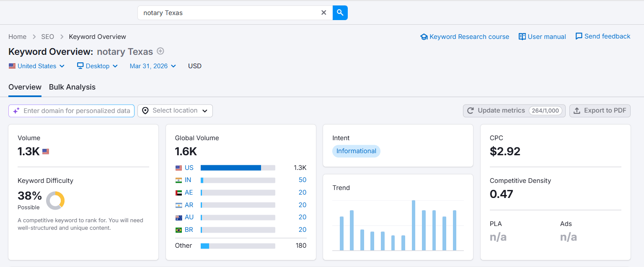Image resolution: width=644 pixels, height=267 pixels.
Task: Open the IN global volume link
Action: [188, 180]
